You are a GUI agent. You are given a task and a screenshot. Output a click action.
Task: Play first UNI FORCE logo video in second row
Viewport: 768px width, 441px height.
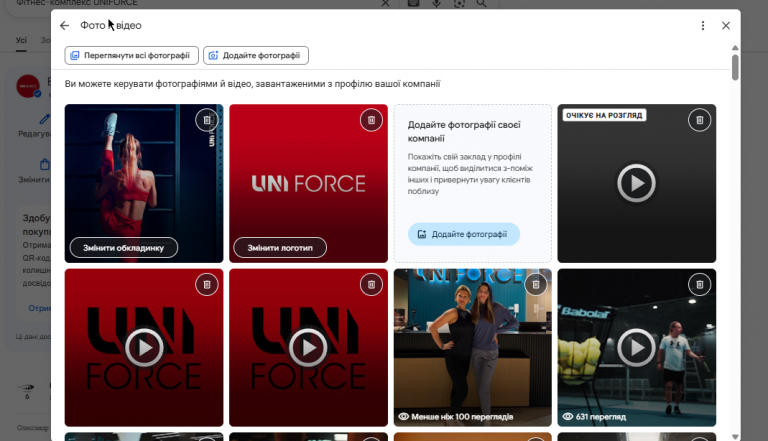(x=144, y=347)
